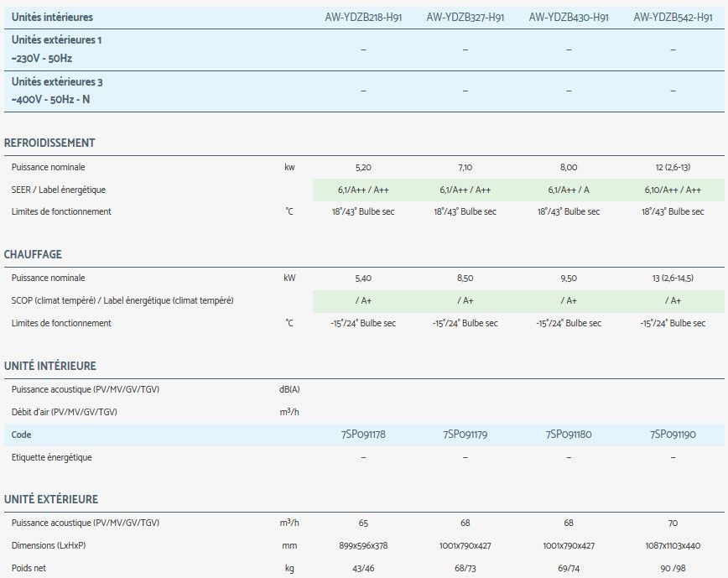This screenshot has width=728, height=578.
Task: Select the AW-YDZB327-H91 model header
Action: [x=465, y=17]
